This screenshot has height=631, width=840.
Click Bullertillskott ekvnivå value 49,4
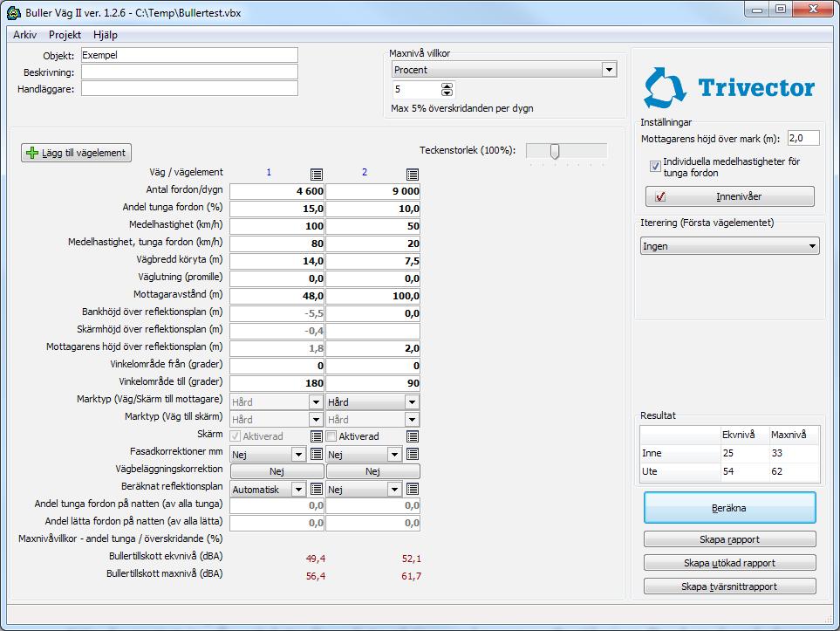[316, 559]
